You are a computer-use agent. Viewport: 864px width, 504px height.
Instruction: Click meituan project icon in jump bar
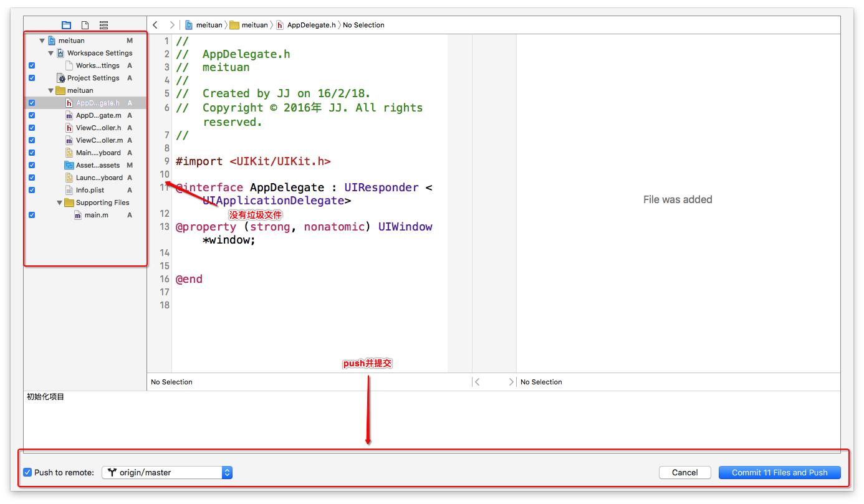[189, 25]
